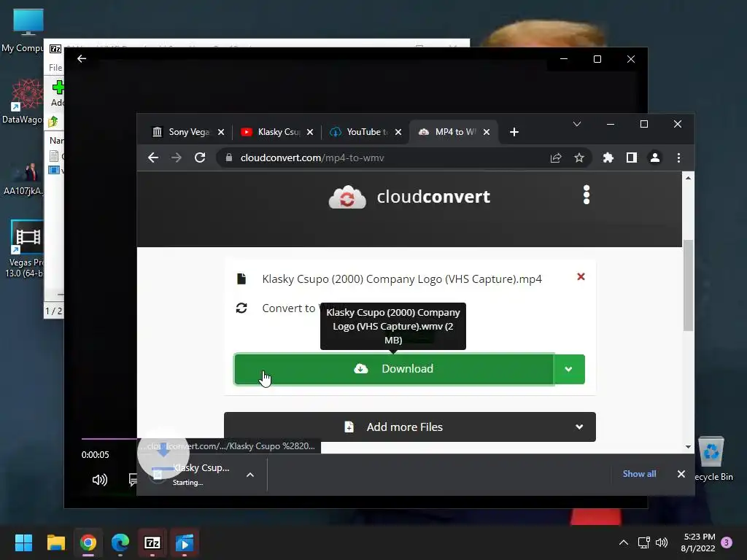Click the 7-Zip taskbar icon

point(152,542)
